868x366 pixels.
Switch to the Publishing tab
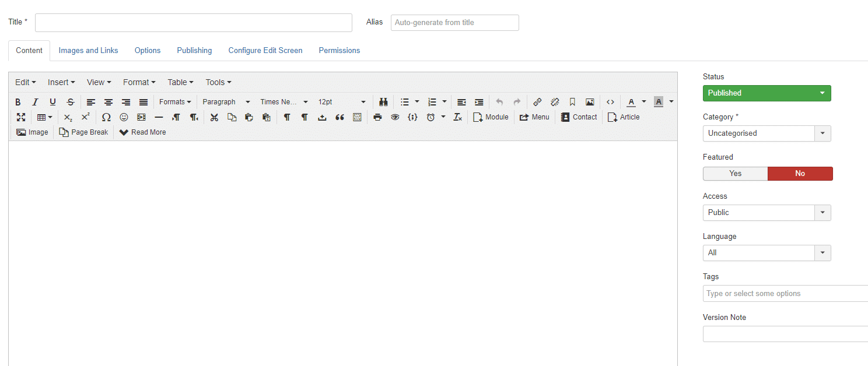click(194, 50)
